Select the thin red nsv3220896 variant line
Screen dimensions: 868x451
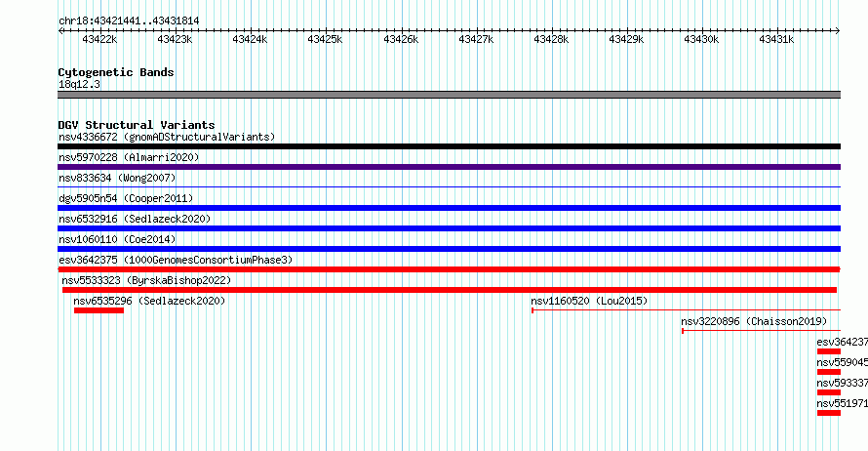[761, 331]
